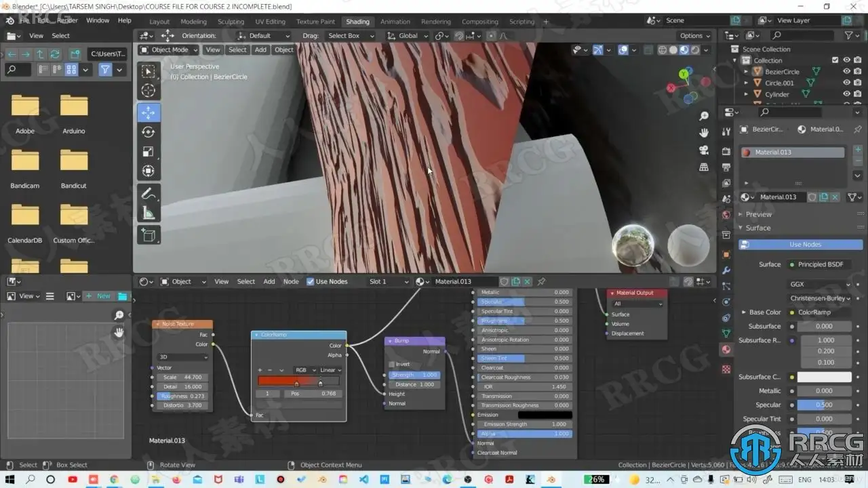Select the Add Cube tool
The height and width of the screenshot is (488, 868).
[x=149, y=235]
